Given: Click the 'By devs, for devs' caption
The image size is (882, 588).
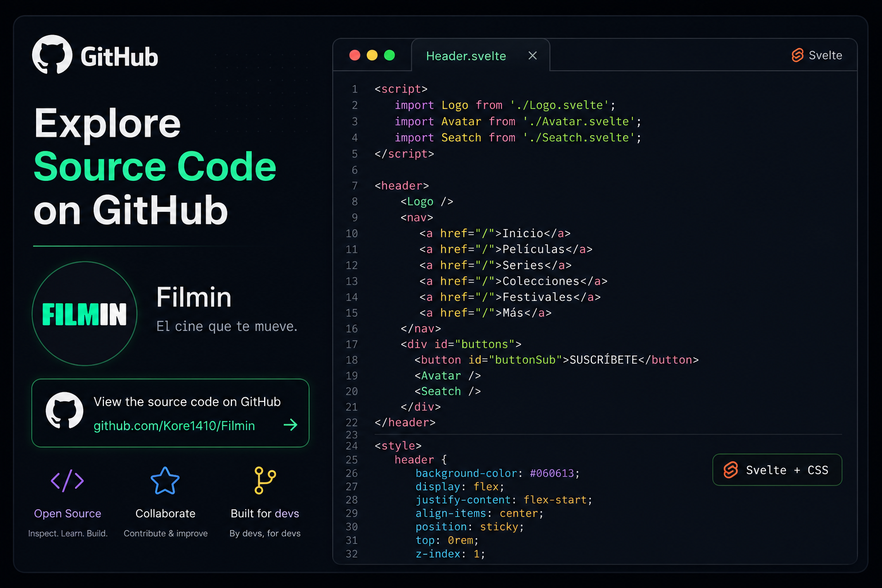Looking at the screenshot, I should [x=265, y=533].
